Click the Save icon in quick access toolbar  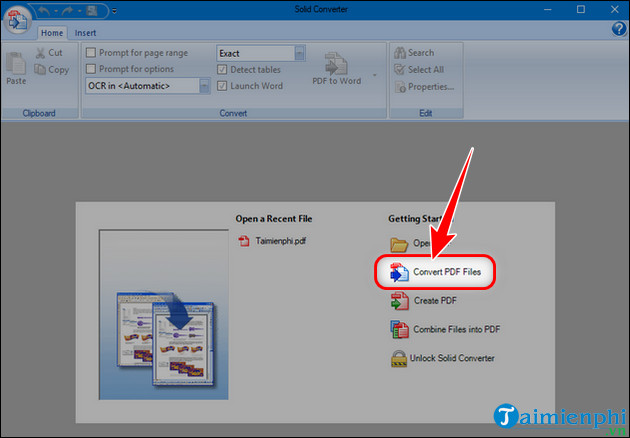pyautogui.click(x=92, y=10)
